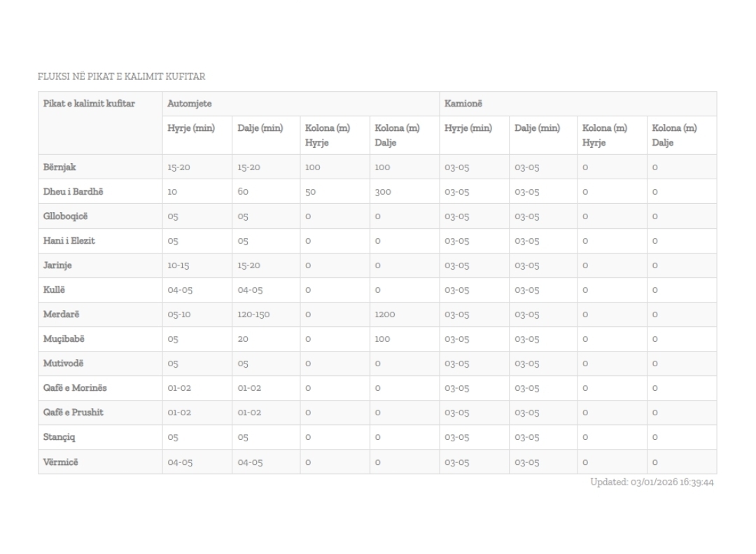Select the 1200 column length cell
Viewport: 756px width, 554px height.
click(x=386, y=315)
